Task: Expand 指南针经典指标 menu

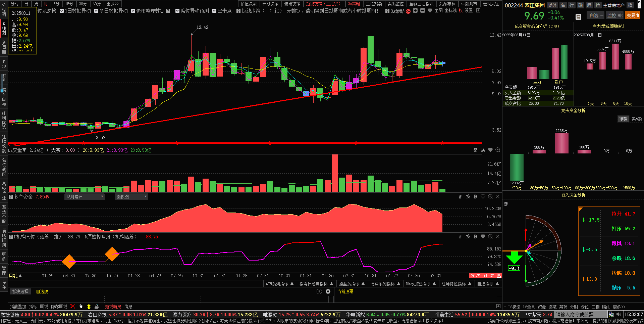Action: point(316,284)
